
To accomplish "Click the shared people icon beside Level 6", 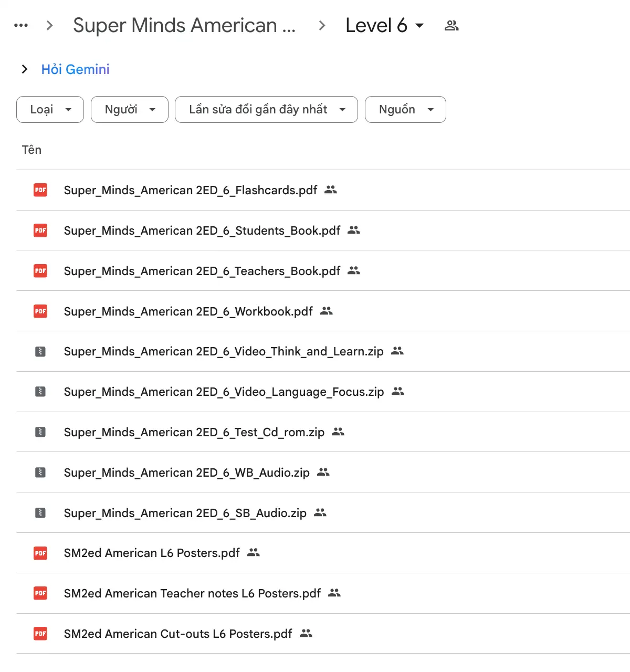I will [x=451, y=25].
